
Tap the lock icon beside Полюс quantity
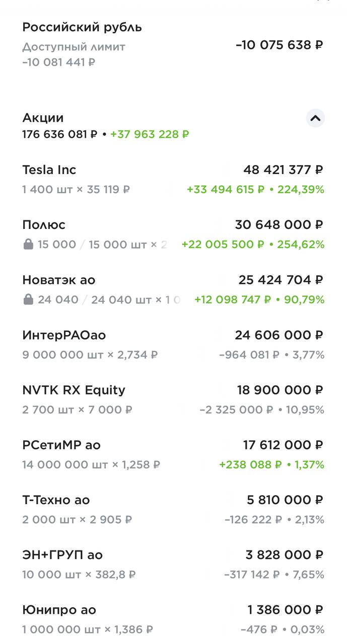click(x=28, y=245)
